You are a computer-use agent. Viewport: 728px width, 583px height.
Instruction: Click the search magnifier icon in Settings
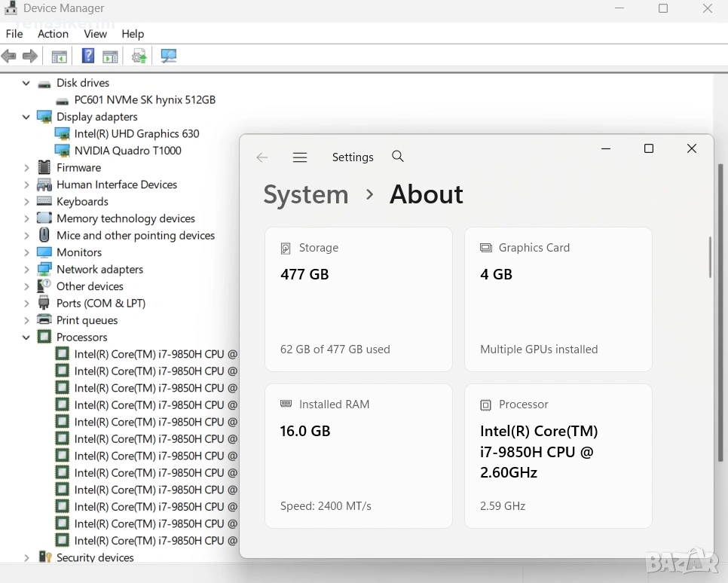click(x=398, y=157)
